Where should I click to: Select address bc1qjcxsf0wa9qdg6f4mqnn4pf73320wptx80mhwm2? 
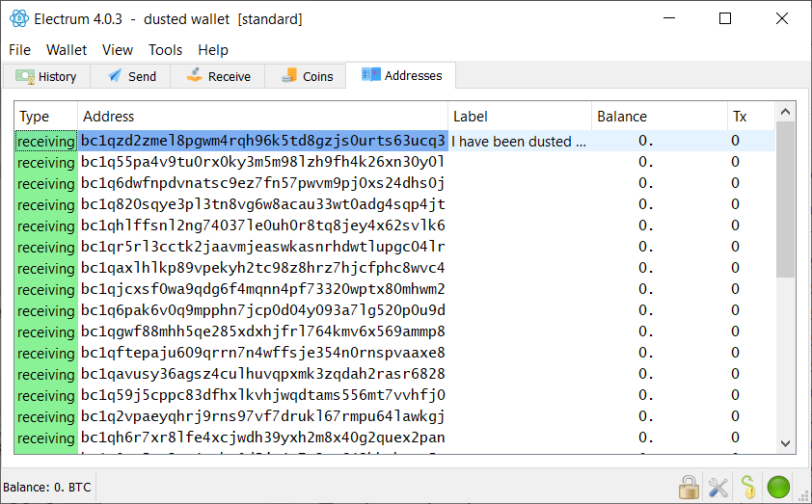262,289
